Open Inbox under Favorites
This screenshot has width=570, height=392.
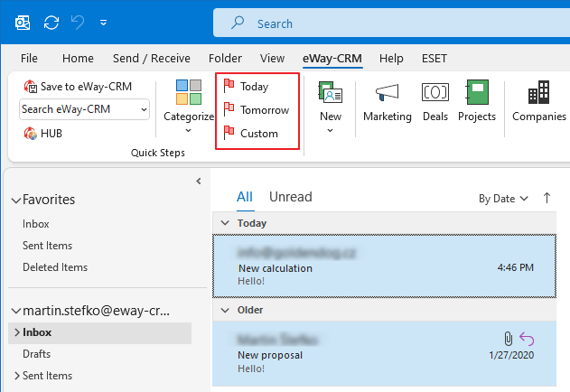point(35,224)
